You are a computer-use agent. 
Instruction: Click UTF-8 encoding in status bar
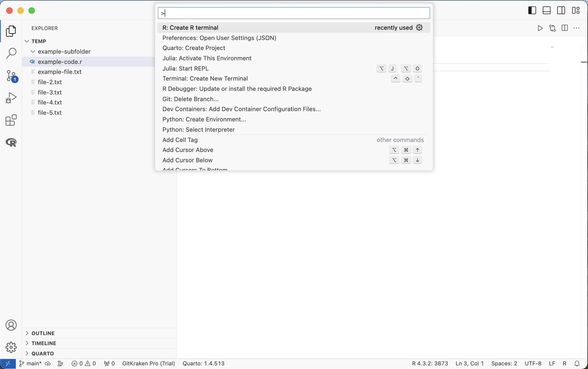(x=533, y=363)
